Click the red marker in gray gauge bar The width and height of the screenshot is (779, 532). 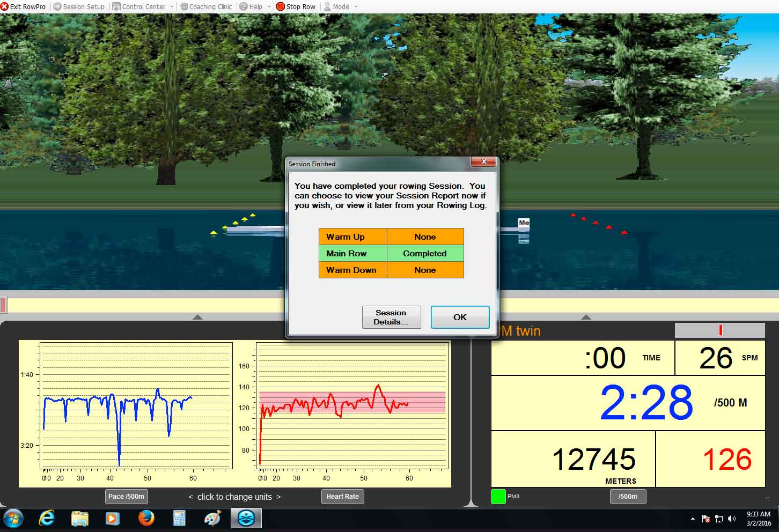tap(721, 330)
